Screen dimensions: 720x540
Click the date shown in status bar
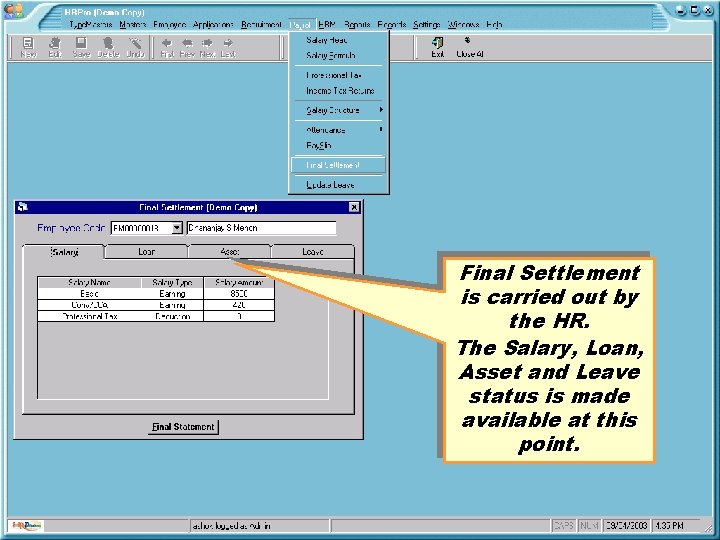pyautogui.click(x=626, y=525)
